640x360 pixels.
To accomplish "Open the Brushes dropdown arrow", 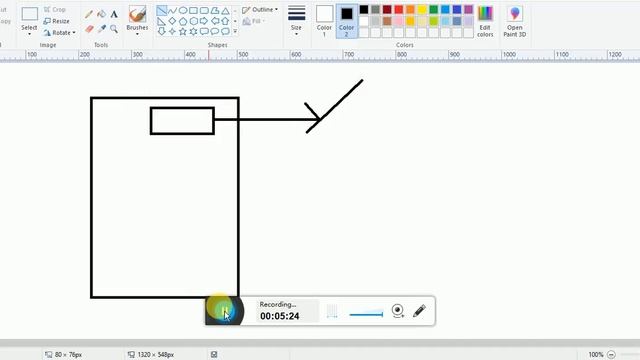I will coord(137,35).
